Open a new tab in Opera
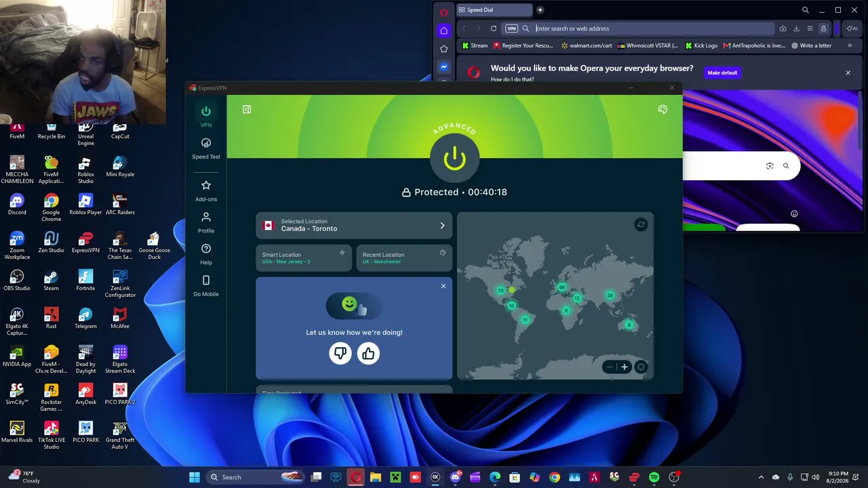Screen dimensions: 868x488 click(x=540, y=10)
